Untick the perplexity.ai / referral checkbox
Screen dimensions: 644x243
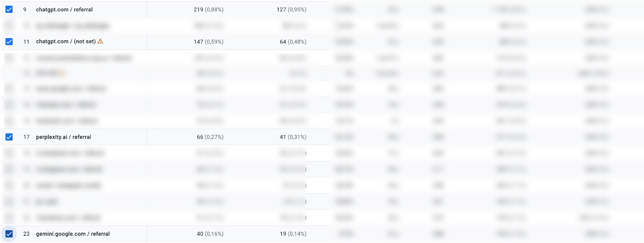point(9,137)
